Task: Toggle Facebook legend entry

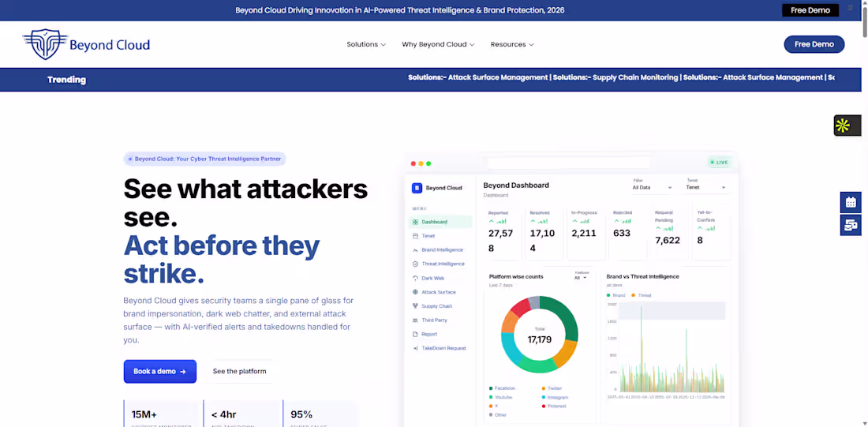Action: 502,388
